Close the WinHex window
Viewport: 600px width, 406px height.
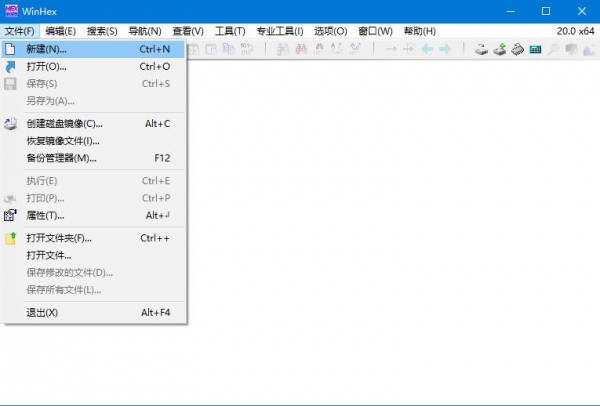[x=582, y=11]
